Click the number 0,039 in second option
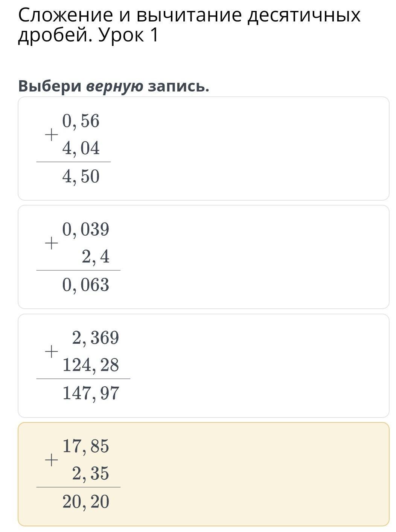 coord(86,229)
